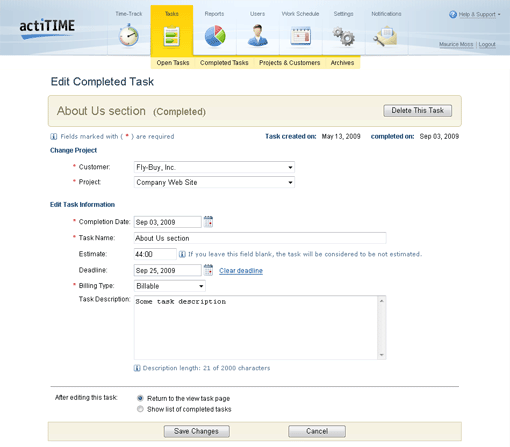
Task: Switch to the Completed Tasks tab
Action: coord(224,63)
